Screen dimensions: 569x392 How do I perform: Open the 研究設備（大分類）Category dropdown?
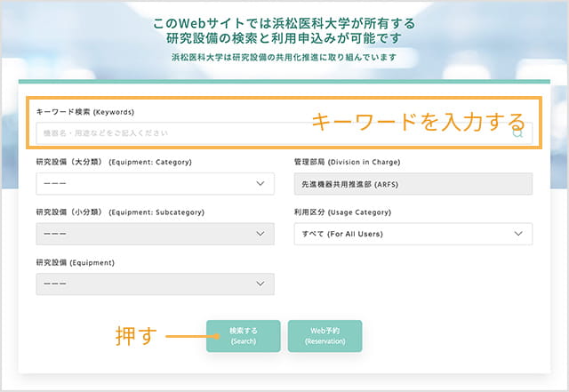[155, 183]
